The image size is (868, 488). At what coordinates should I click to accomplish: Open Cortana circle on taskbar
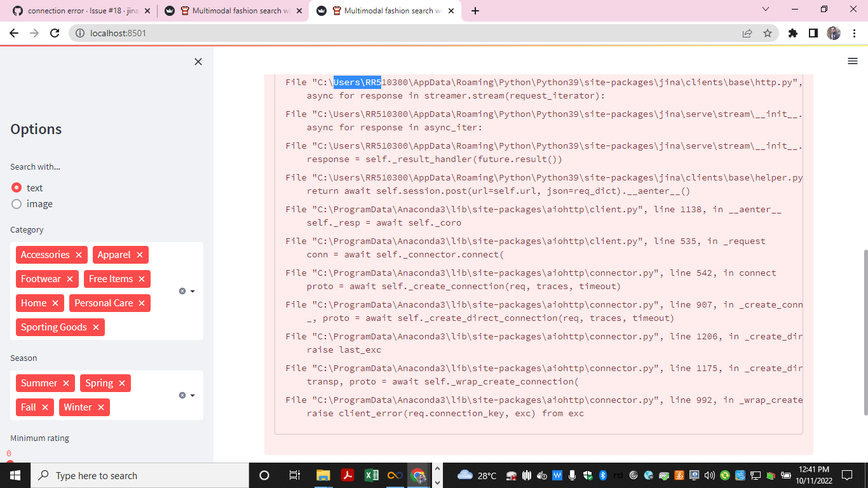[264, 475]
